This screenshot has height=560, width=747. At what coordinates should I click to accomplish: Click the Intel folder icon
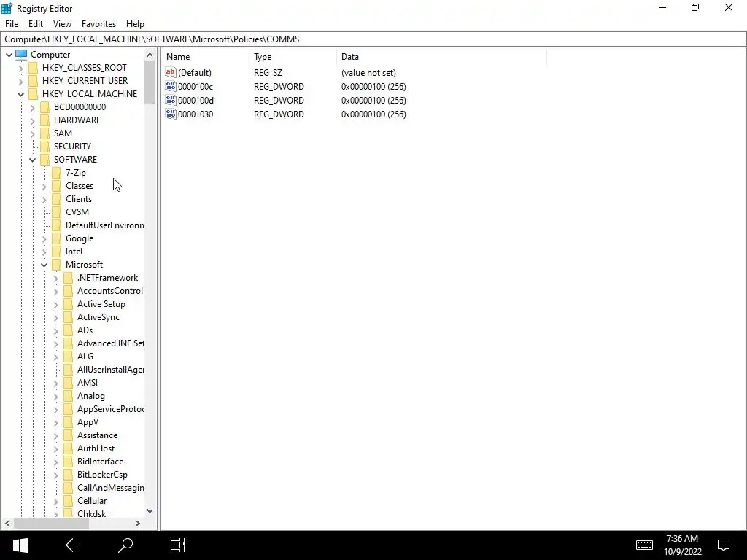[x=56, y=252]
